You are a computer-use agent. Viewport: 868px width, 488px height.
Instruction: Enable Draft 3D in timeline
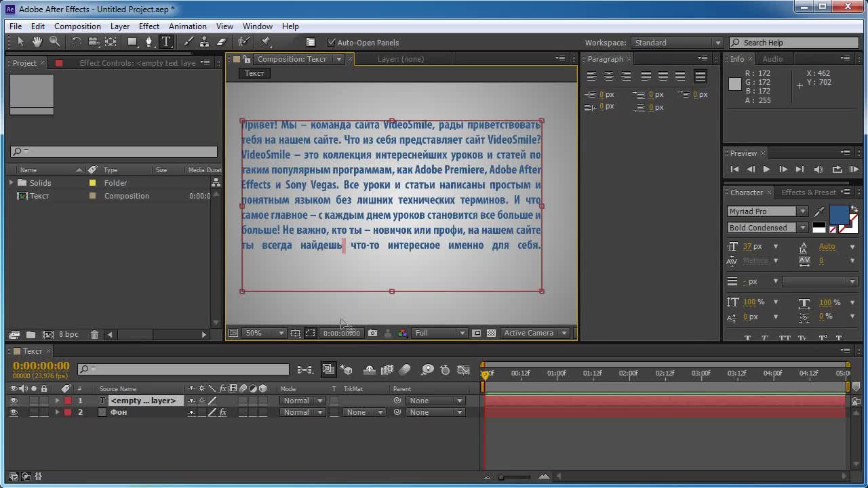click(x=347, y=369)
